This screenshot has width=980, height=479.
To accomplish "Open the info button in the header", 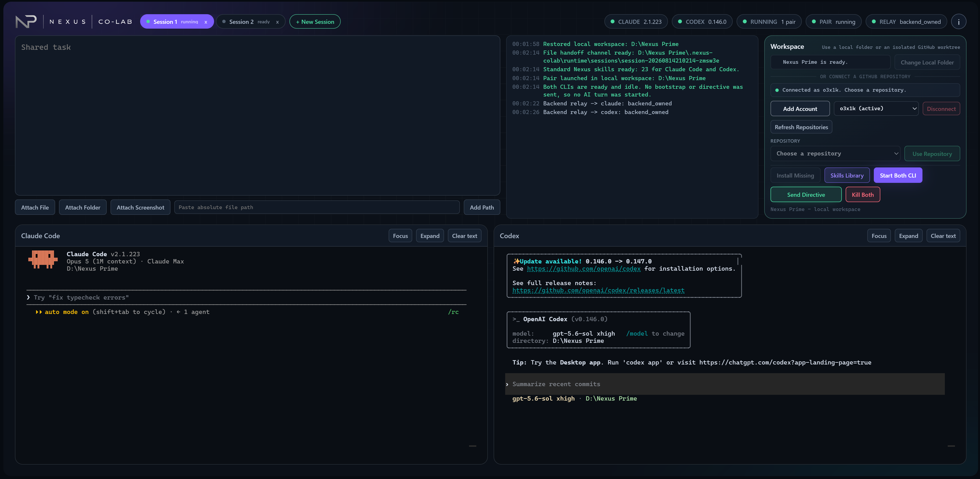I will pyautogui.click(x=958, y=22).
